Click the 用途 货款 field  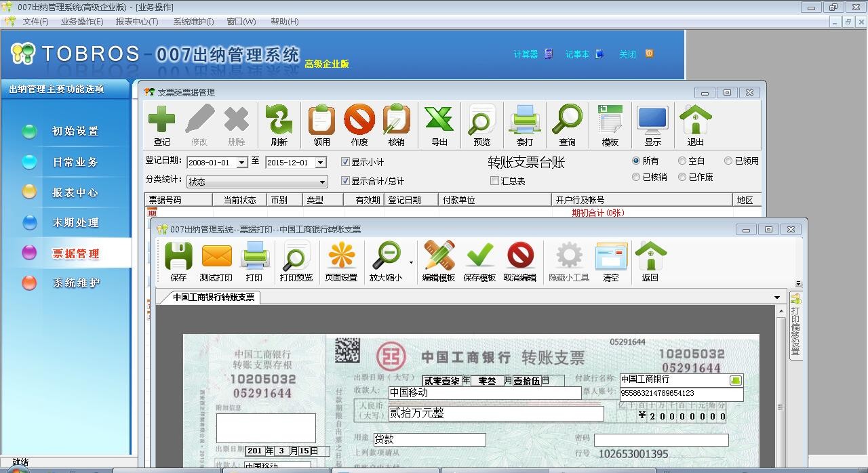(429, 439)
